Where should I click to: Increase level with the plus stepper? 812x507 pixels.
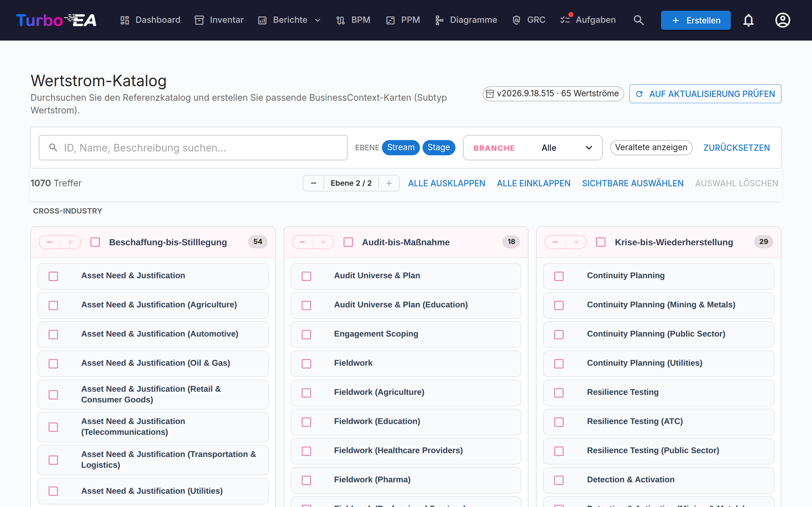click(x=389, y=183)
